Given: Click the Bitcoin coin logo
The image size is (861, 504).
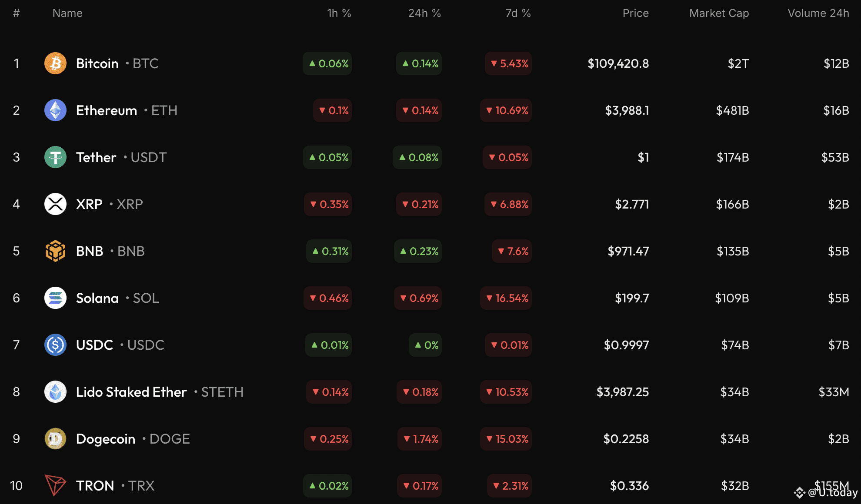Looking at the screenshot, I should click(x=55, y=63).
